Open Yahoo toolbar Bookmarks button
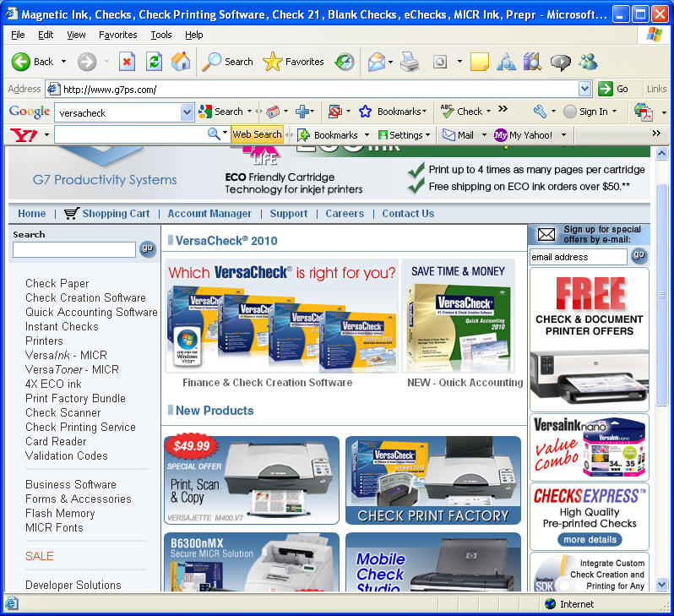This screenshot has height=616, width=674. pyautogui.click(x=328, y=135)
